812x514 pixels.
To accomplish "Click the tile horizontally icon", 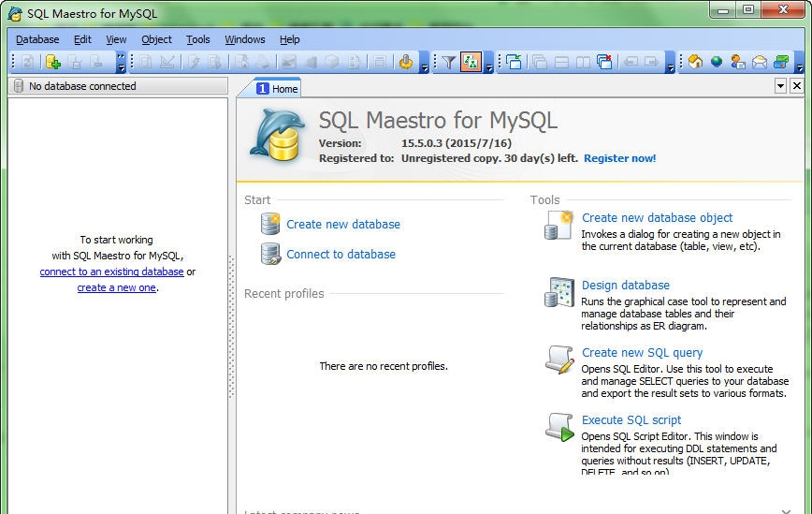I will pyautogui.click(x=562, y=62).
